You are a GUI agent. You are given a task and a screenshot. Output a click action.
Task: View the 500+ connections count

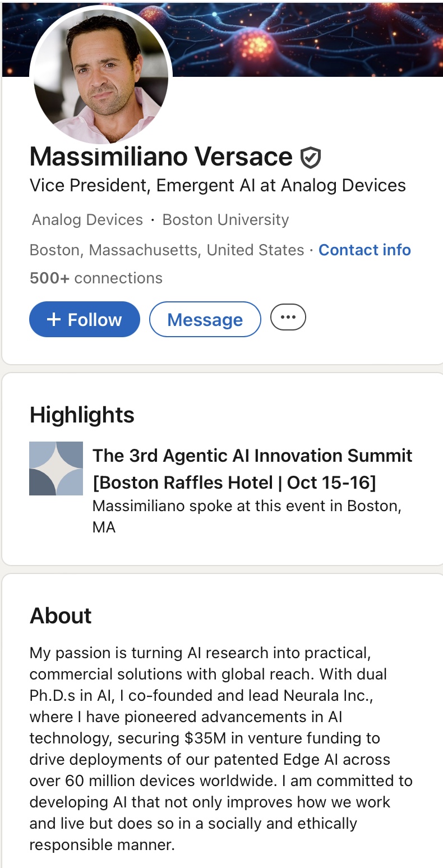96,278
